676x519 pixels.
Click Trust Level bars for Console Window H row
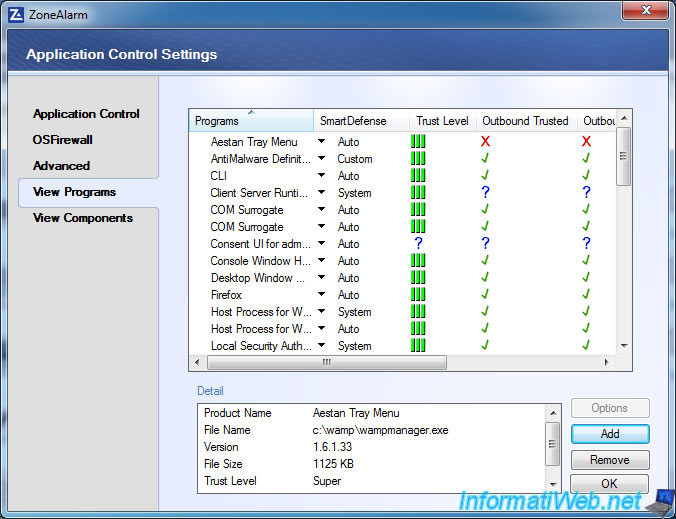click(x=418, y=260)
